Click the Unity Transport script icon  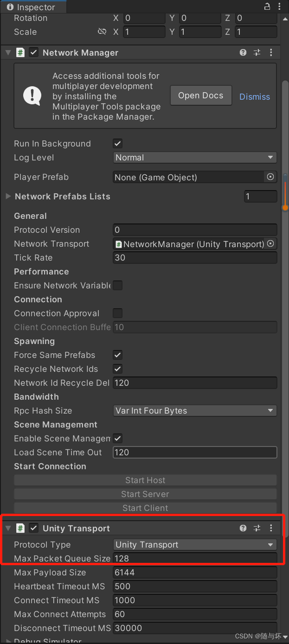pos(20,528)
